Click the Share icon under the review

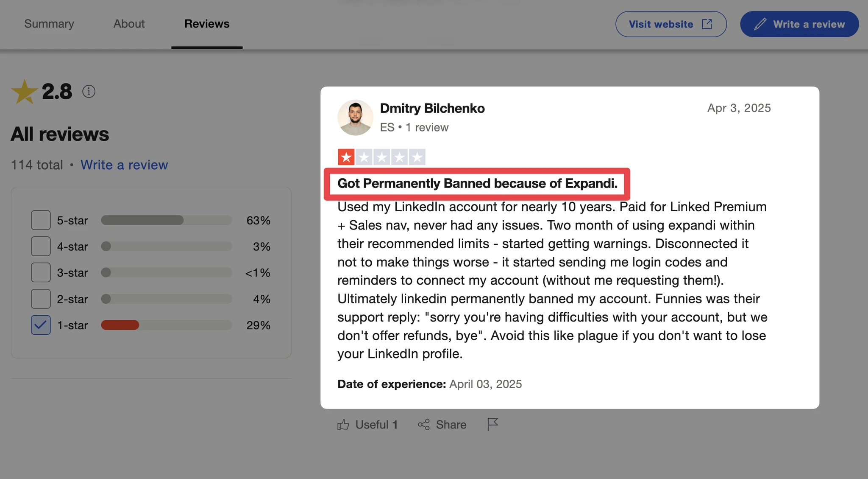click(x=424, y=424)
